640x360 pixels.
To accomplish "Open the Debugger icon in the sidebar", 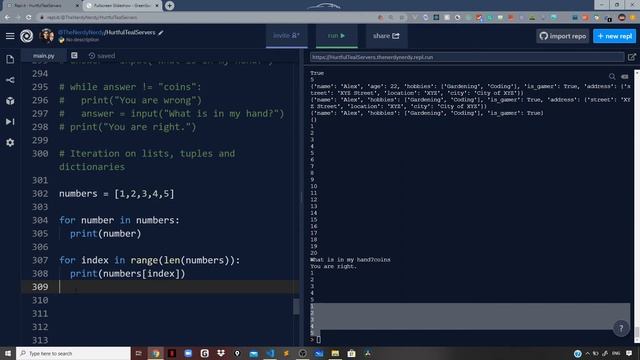I will [10, 122].
